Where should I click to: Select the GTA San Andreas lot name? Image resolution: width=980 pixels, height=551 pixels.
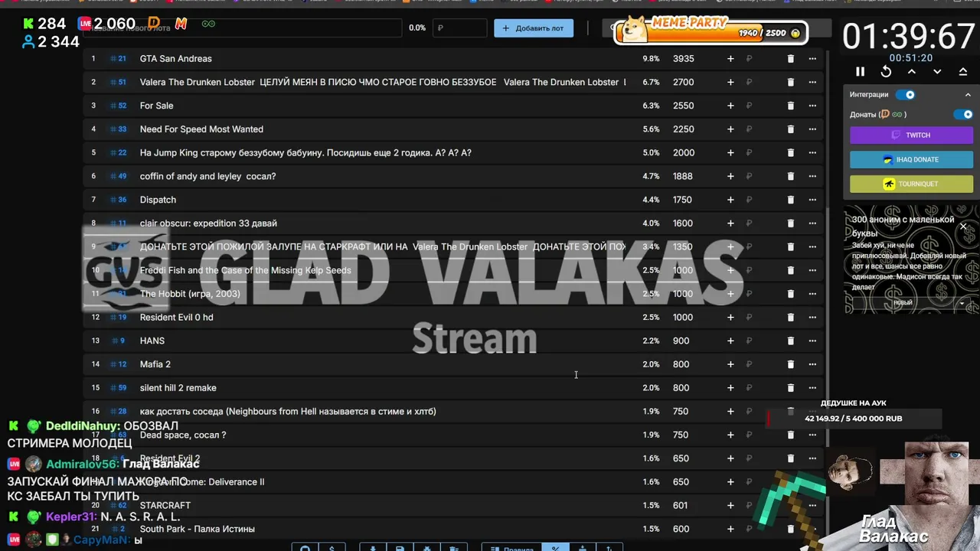[x=176, y=58]
